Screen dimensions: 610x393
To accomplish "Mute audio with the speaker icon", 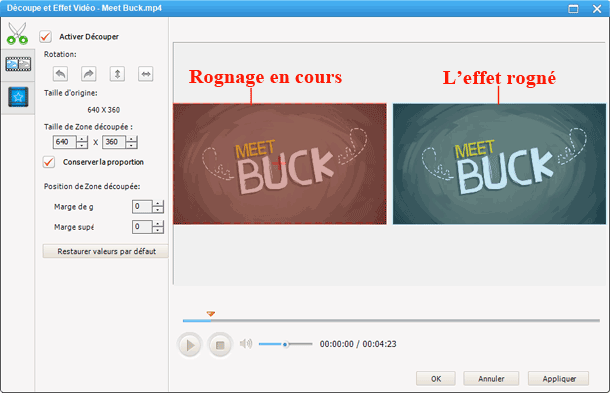I will (246, 344).
